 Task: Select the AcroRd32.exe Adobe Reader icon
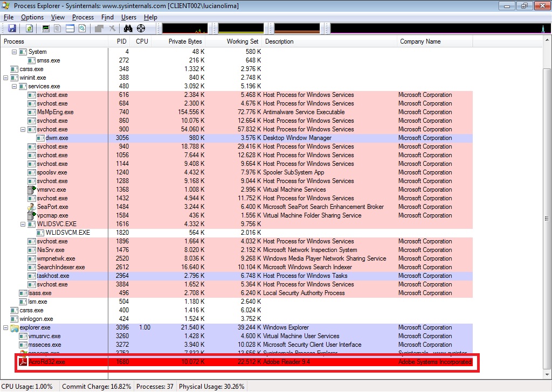coord(23,362)
